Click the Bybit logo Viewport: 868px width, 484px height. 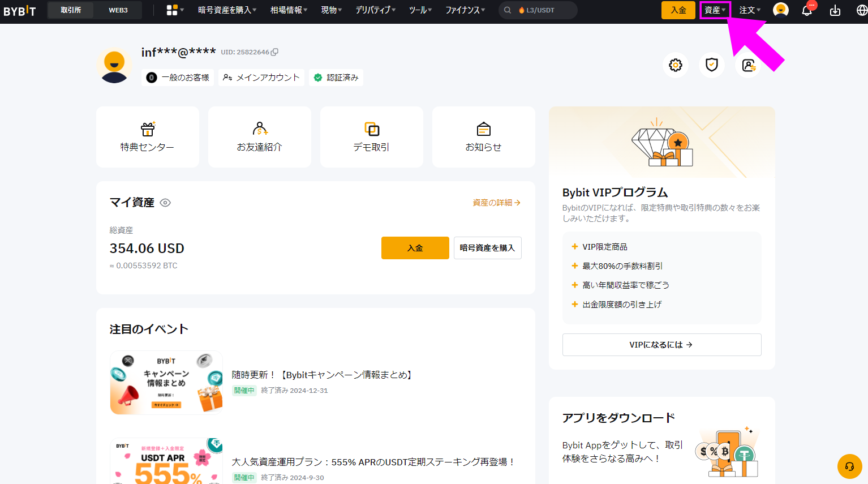pos(20,10)
